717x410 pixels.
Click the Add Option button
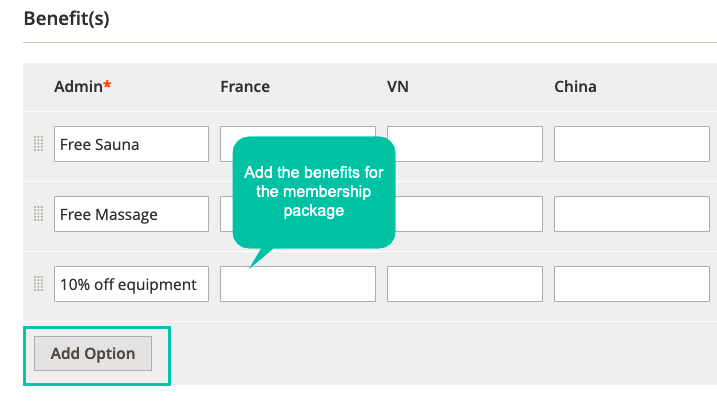(93, 353)
